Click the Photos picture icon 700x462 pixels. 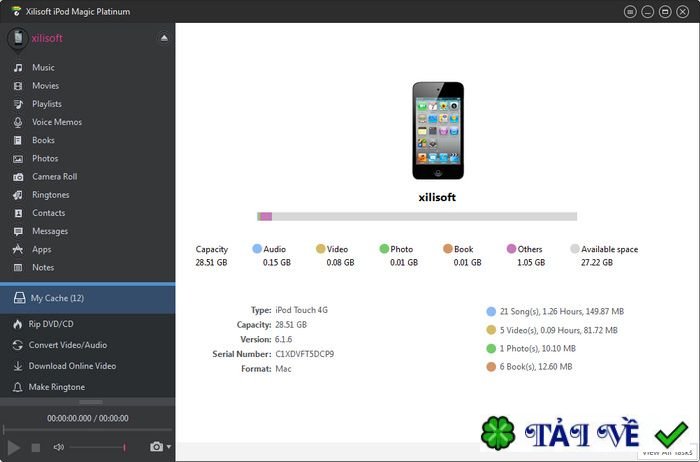click(x=18, y=159)
